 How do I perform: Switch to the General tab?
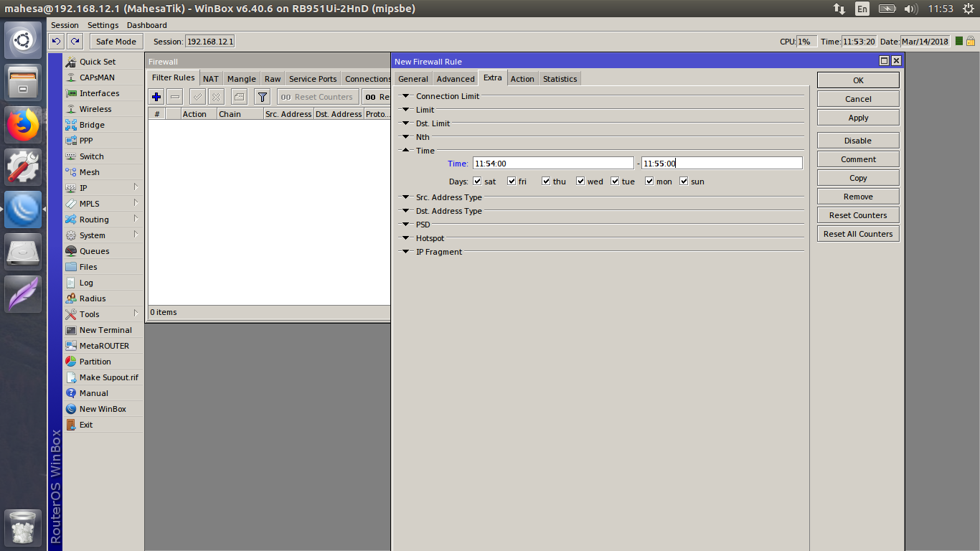(413, 79)
